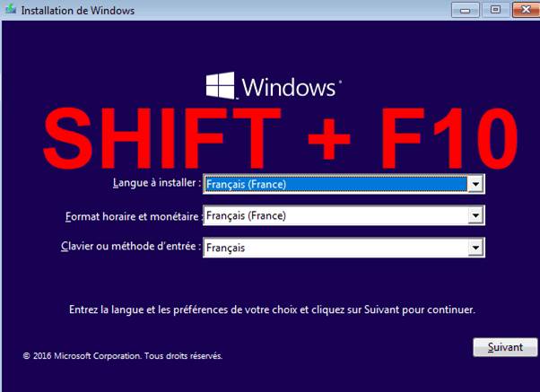Screen dimensions: 540x392
Task: Close the Installation de Windows window
Action: (521, 10)
